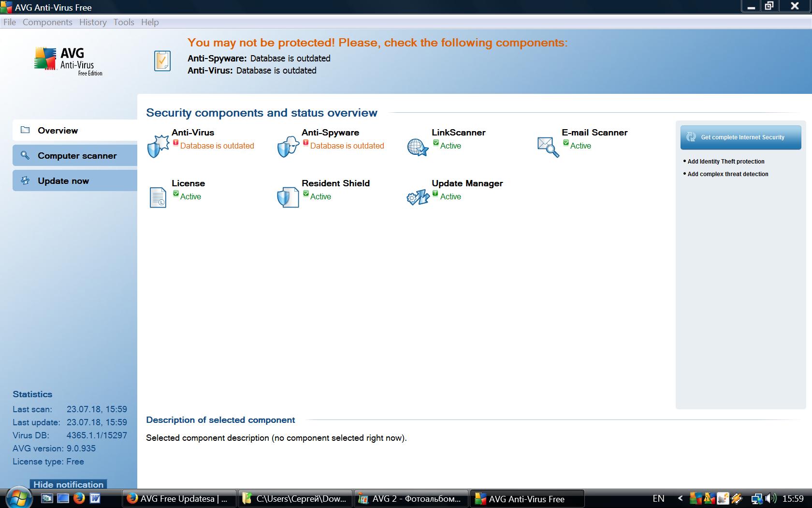The height and width of the screenshot is (508, 812).
Task: Open the Components menu
Action: click(47, 22)
